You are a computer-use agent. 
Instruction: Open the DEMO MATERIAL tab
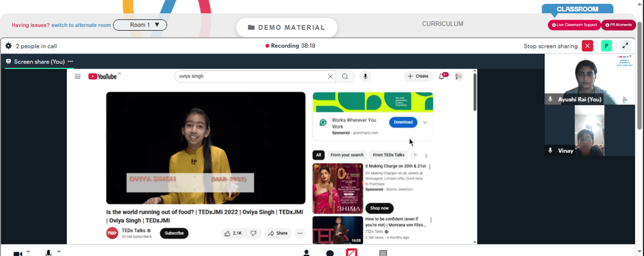tap(287, 28)
